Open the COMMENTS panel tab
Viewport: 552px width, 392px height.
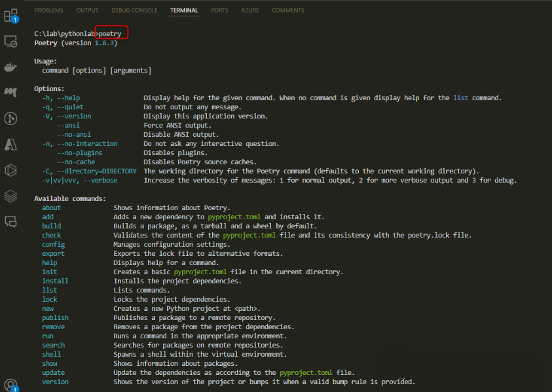pos(288,10)
